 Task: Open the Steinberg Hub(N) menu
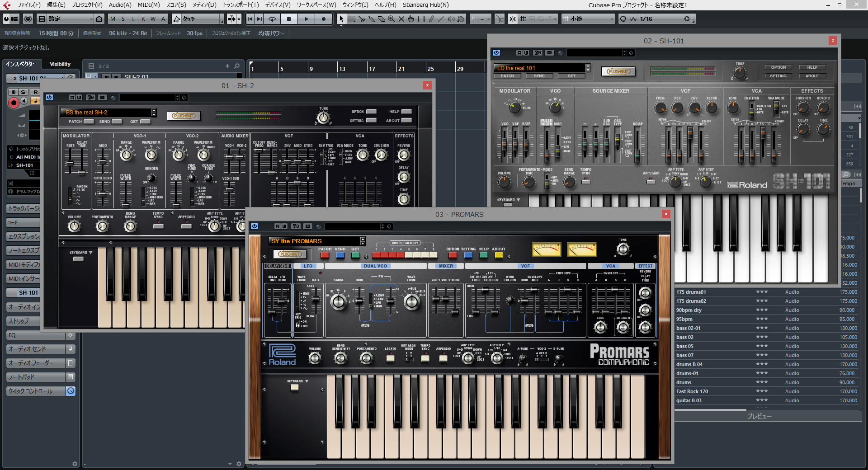point(425,5)
